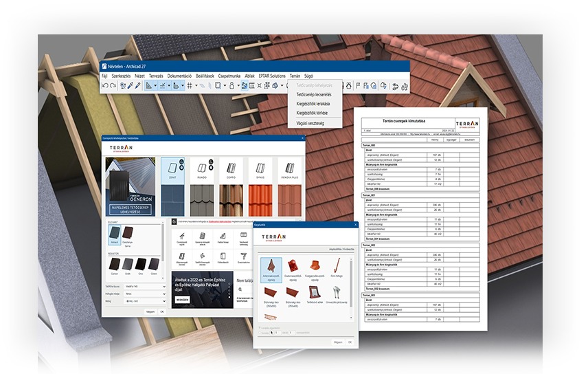The image size is (588, 385).
Task: Click the Redo arrow in Archicad toolbar
Action: coord(113,85)
